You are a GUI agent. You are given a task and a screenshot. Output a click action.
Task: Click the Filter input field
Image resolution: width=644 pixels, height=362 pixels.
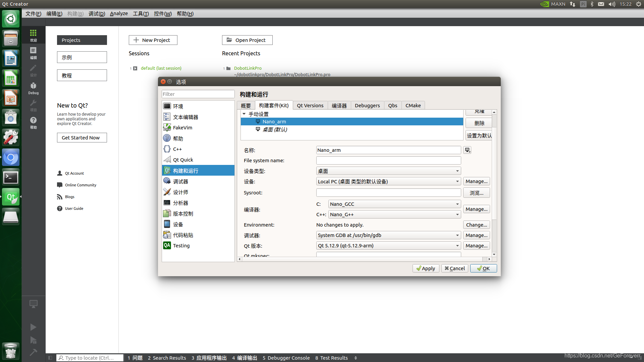click(198, 94)
